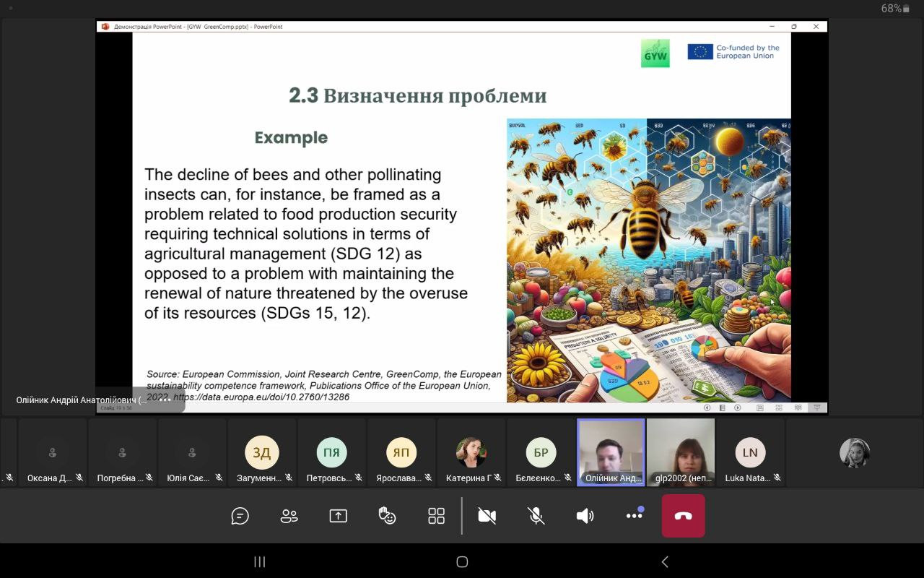The height and width of the screenshot is (578, 924).
Task: Open the meeting chat icon
Action: tap(240, 516)
